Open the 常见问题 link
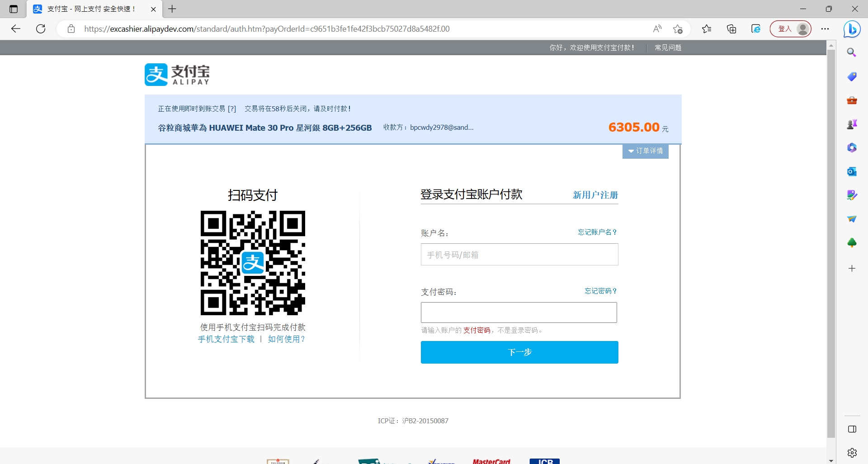Image resolution: width=868 pixels, height=464 pixels. pos(668,47)
